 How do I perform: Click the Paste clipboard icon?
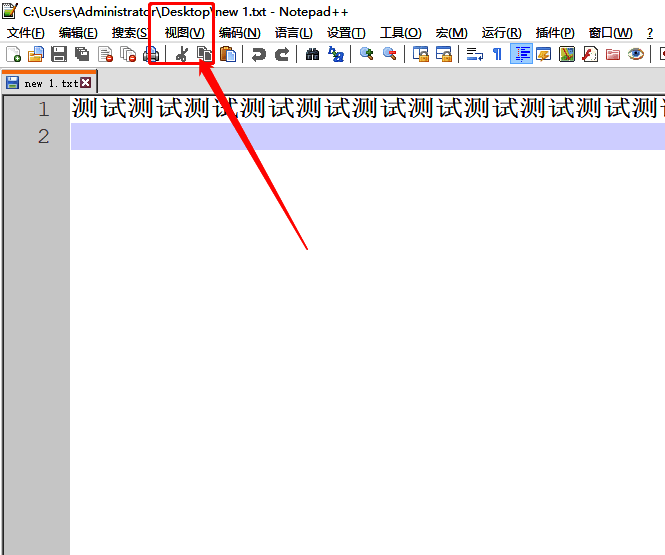pos(228,54)
